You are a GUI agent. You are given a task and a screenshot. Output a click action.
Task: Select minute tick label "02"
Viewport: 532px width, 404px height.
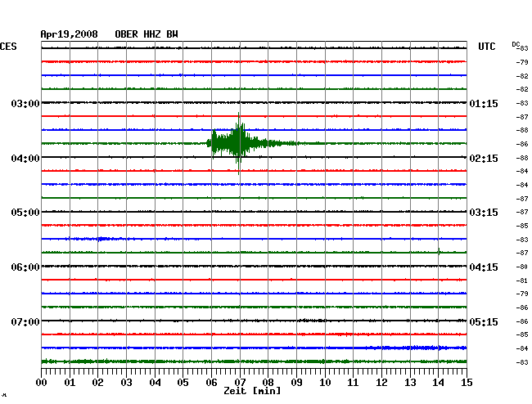(97, 382)
